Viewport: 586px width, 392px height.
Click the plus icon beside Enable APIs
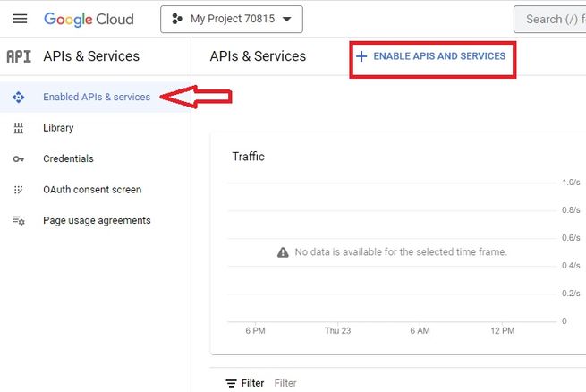(361, 56)
